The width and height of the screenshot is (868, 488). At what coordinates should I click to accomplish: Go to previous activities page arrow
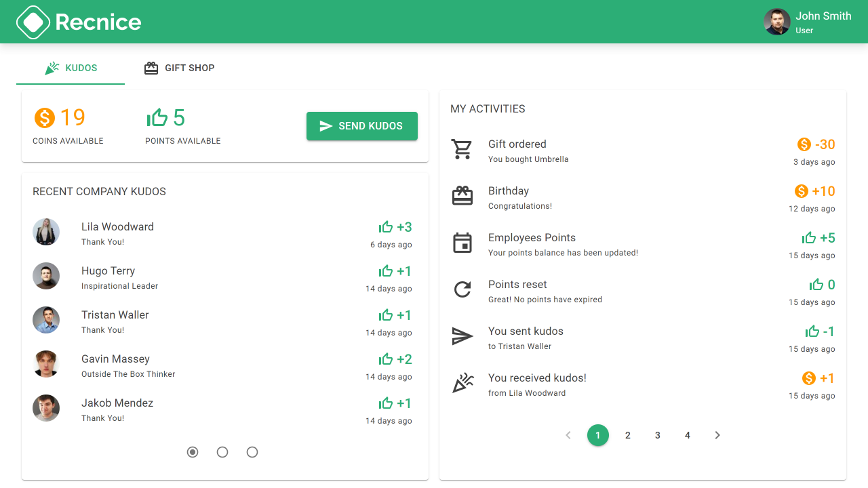(568, 435)
